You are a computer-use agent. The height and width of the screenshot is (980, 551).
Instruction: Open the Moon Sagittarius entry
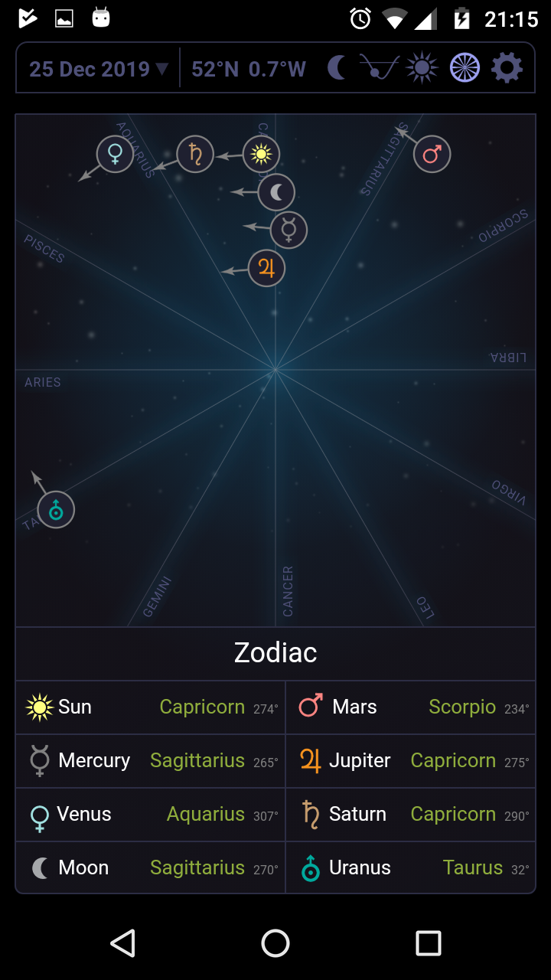tap(151, 868)
